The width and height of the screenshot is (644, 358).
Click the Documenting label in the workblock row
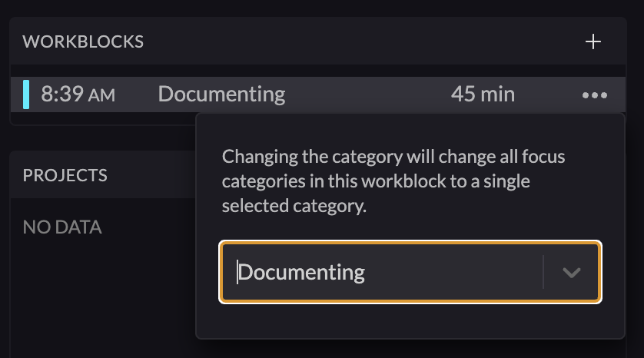click(x=221, y=94)
